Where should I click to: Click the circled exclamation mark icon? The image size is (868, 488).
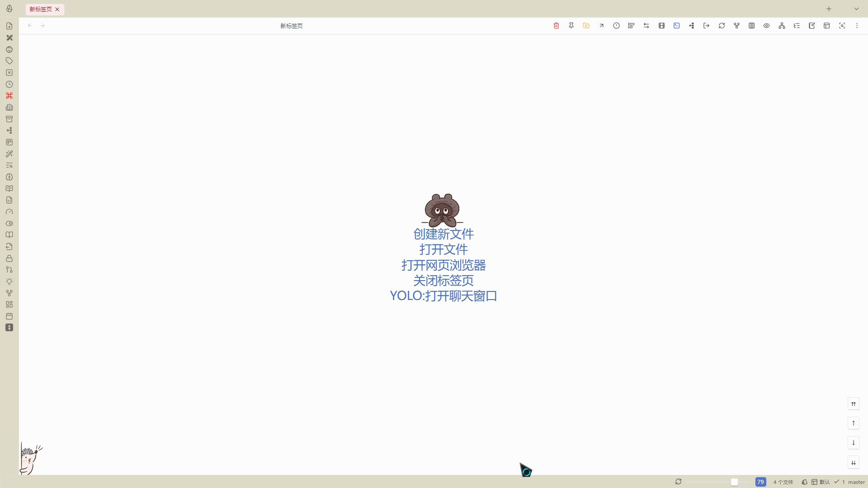[x=616, y=26]
